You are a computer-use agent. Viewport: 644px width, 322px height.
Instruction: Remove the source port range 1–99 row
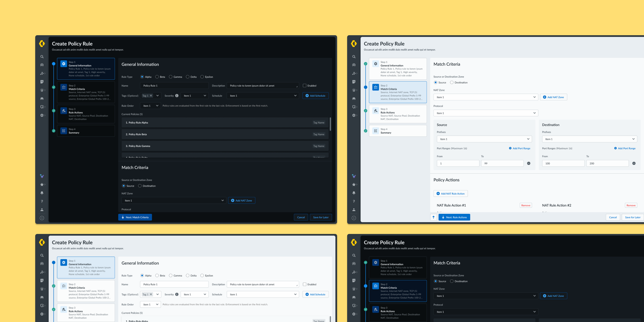[529, 163]
